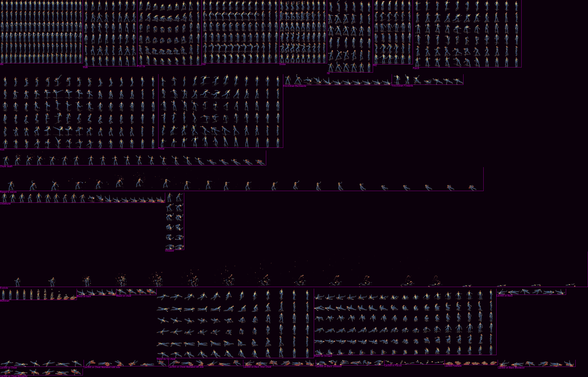588x377 pixels.
Task: Click the Hit2 animation label
Action: (375, 65)
